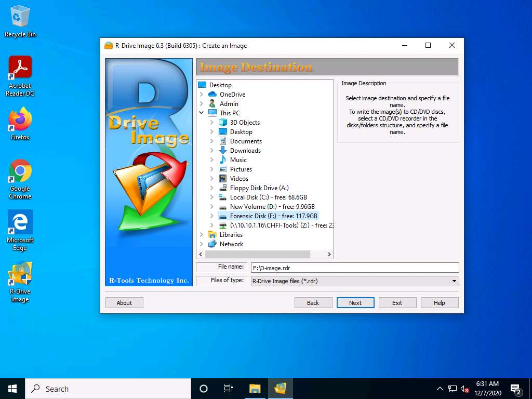Image resolution: width=532 pixels, height=399 pixels.
Task: Select Local Disk (C:) - free: 68.6GB
Action: 269,197
